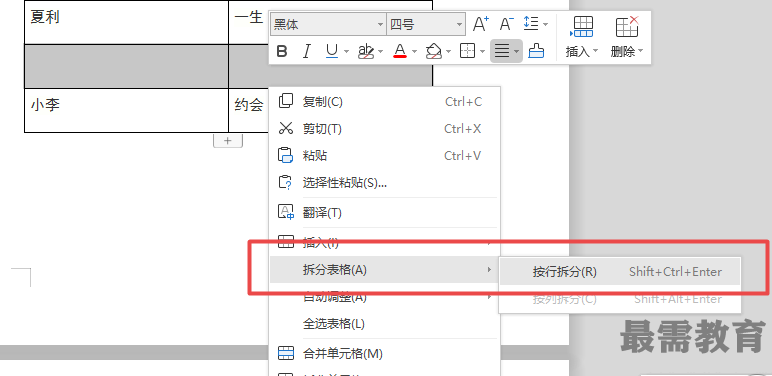Decrease font size with A- icon
This screenshot has width=772, height=376.
coord(507,24)
